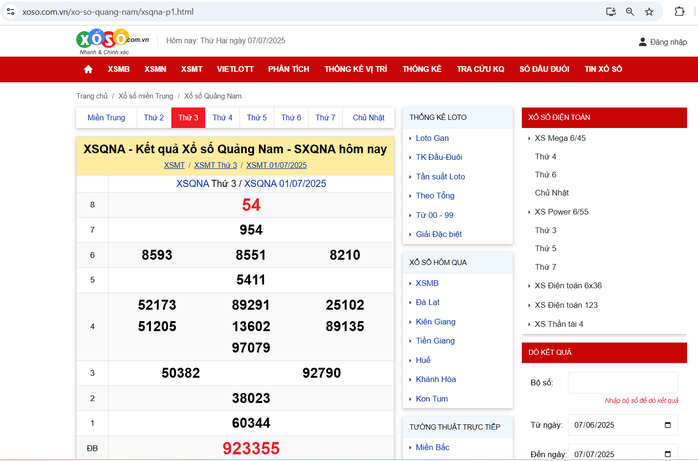Bookmark this page with the star icon
The width and height of the screenshot is (698, 461).
point(649,11)
